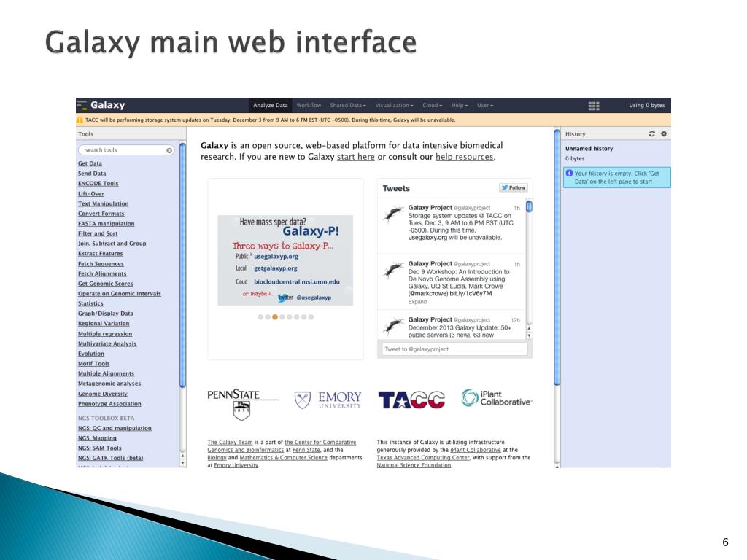
Task: Click scroll down arrow in tweets list
Action: pos(529,335)
